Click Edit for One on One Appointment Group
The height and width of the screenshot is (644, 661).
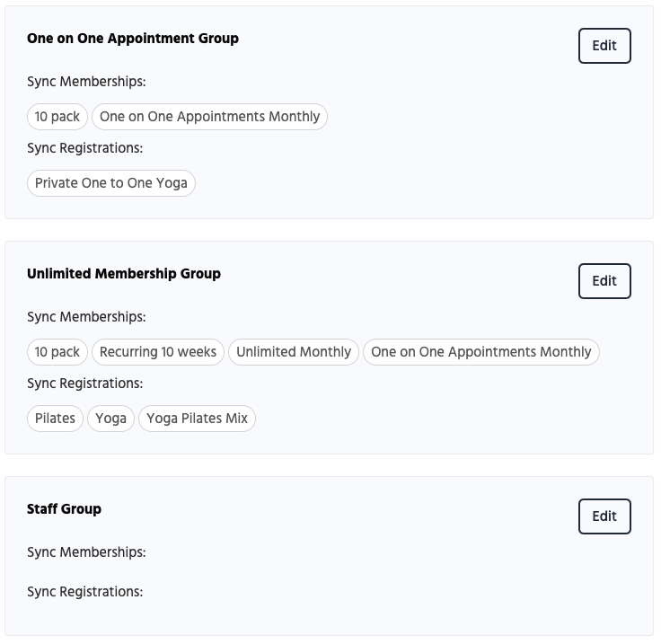click(x=604, y=46)
